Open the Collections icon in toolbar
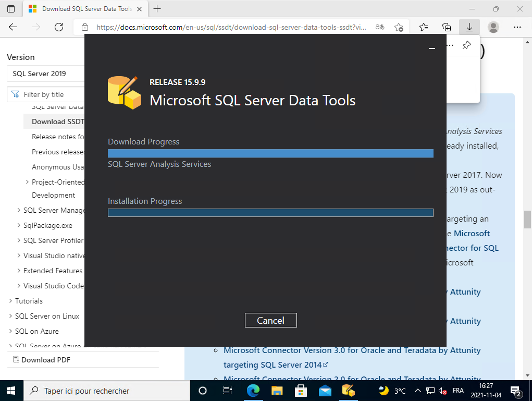 447,27
